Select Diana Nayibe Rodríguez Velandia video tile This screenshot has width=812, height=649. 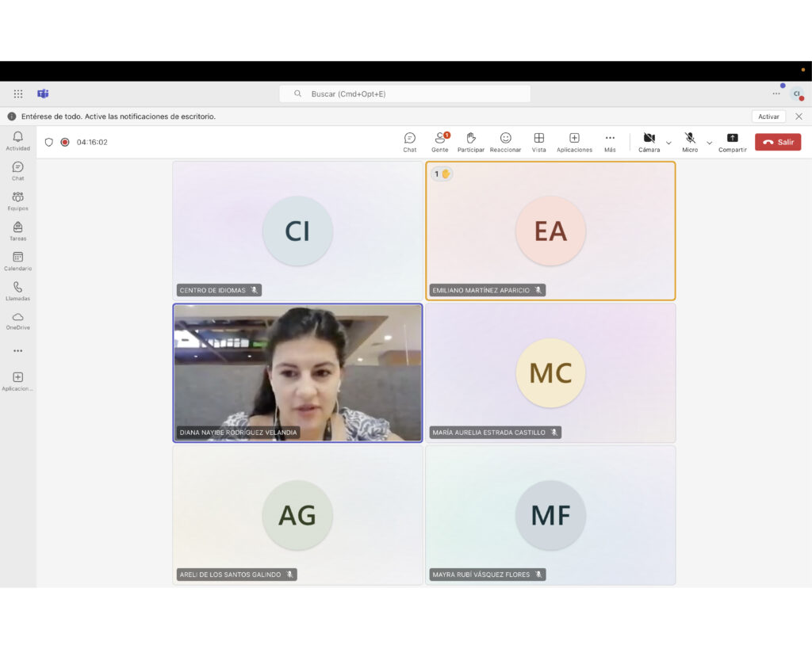pos(298,372)
